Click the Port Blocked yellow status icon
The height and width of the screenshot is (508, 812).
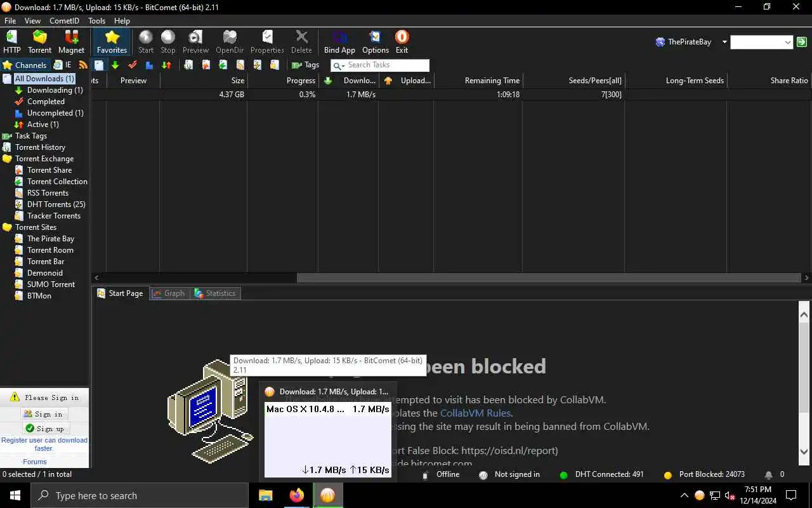tap(667, 475)
